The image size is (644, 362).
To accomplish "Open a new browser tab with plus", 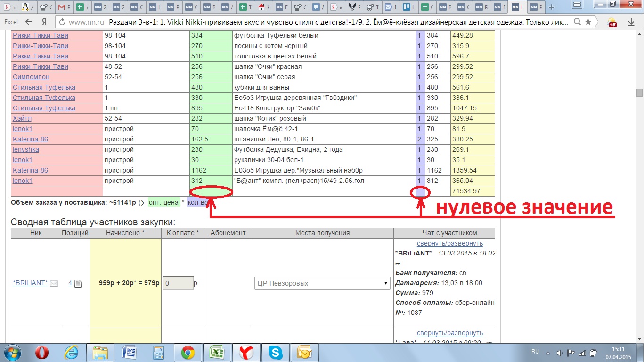I will tap(552, 7).
